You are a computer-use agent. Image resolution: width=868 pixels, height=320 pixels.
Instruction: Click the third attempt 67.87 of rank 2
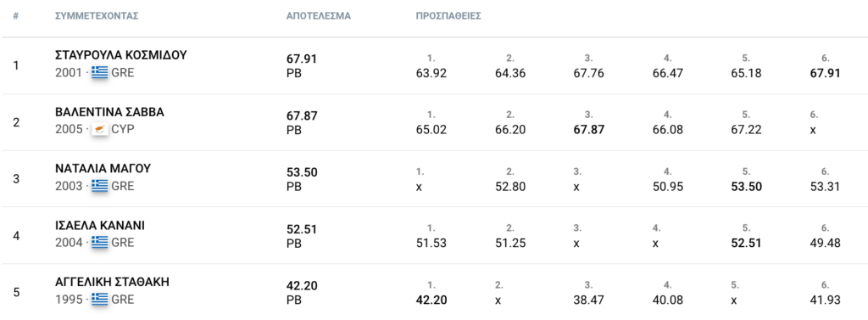click(589, 130)
